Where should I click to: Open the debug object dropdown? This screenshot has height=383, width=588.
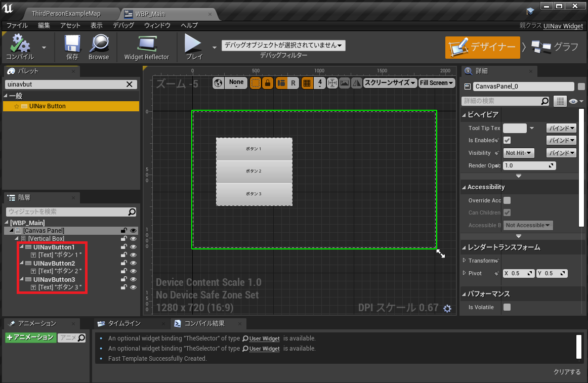(x=283, y=46)
